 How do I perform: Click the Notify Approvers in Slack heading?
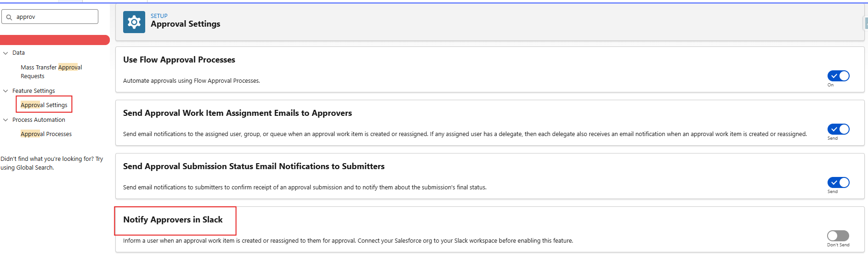(x=173, y=220)
